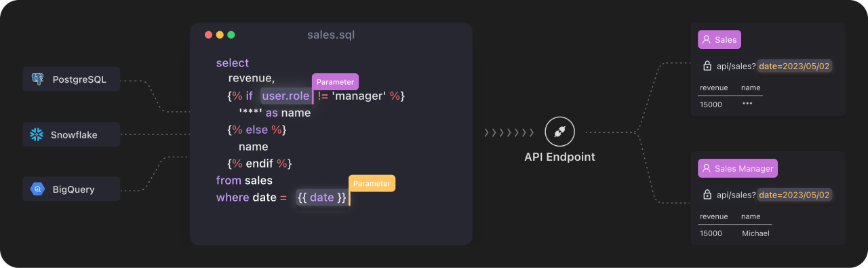Click the Snowflake logo icon
Viewport: 868px width, 268px height.
(37, 134)
